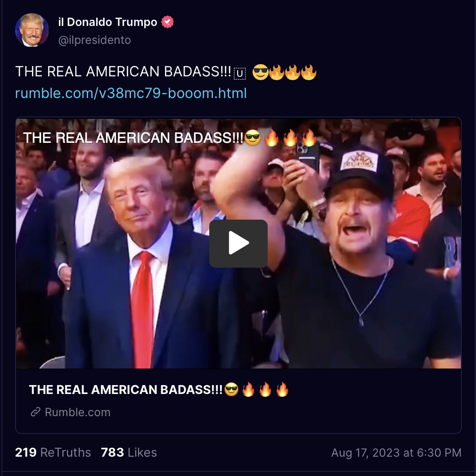Click the Aug 17, 2023 timestamp
Screen dimensions: 476x476
point(396,452)
